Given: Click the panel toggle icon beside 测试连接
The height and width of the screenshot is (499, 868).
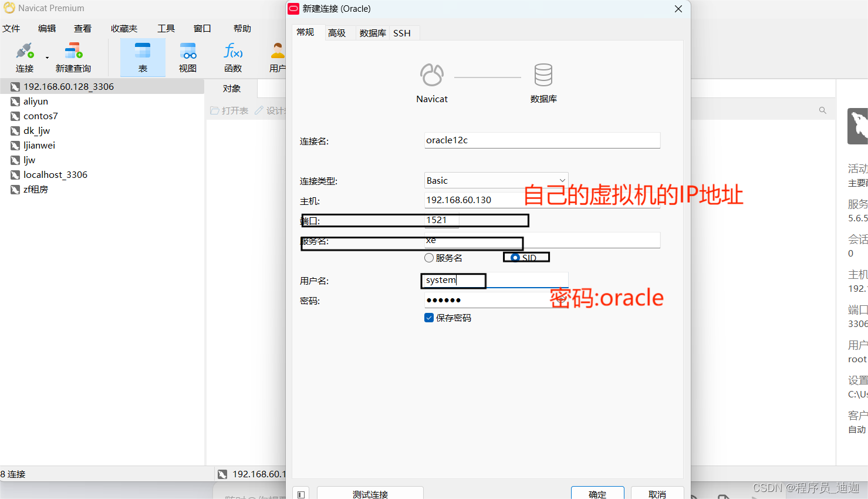Looking at the screenshot, I should (301, 495).
